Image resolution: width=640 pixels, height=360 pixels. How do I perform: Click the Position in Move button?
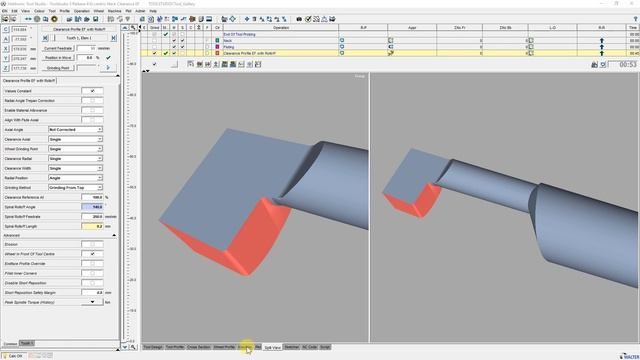coord(58,58)
